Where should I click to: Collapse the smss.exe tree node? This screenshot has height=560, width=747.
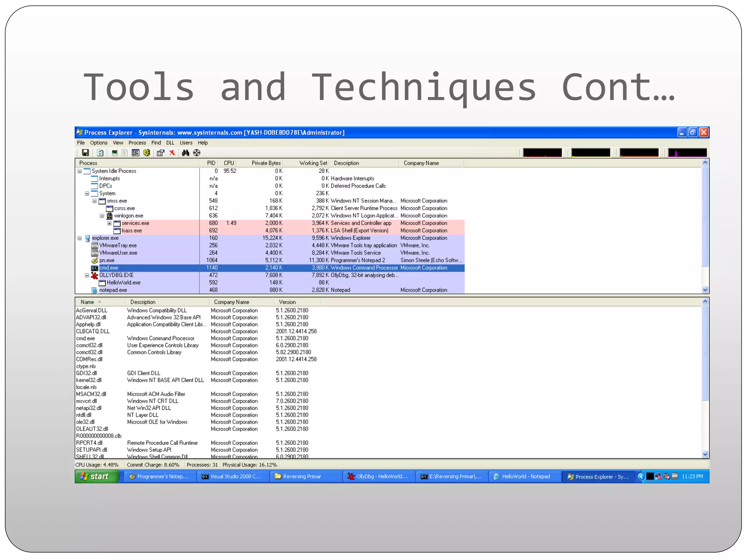click(x=94, y=201)
